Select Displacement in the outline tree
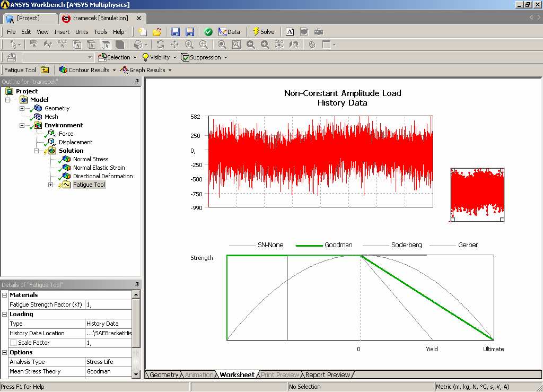This screenshot has width=543, height=392. pos(75,142)
